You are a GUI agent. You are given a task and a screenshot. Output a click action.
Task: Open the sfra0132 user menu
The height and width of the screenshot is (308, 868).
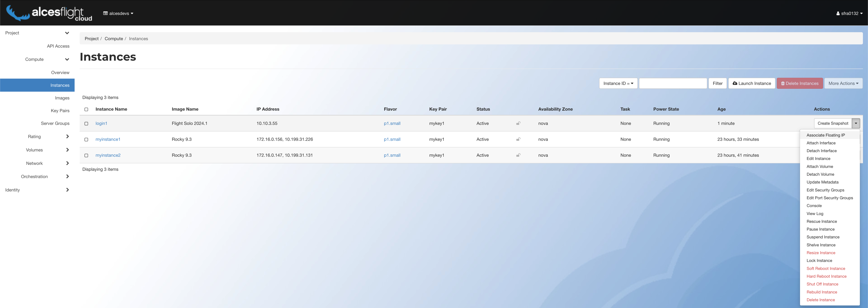(x=849, y=13)
